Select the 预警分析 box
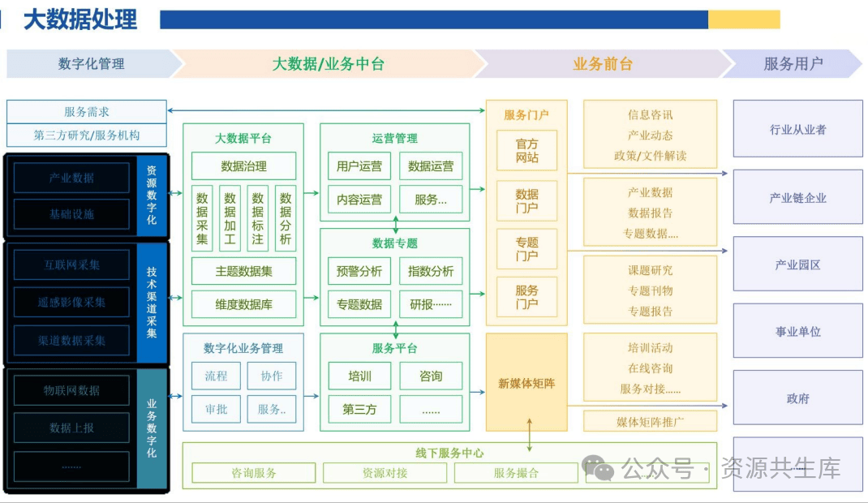 tap(359, 271)
